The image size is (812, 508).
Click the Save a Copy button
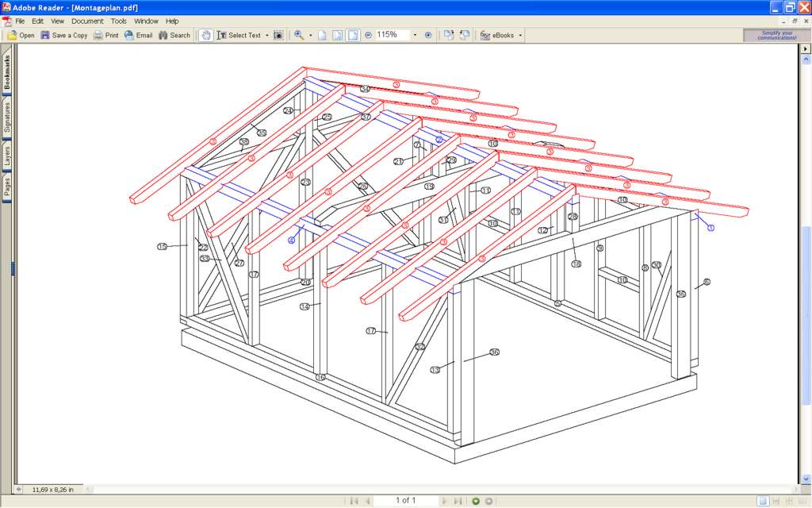click(63, 35)
